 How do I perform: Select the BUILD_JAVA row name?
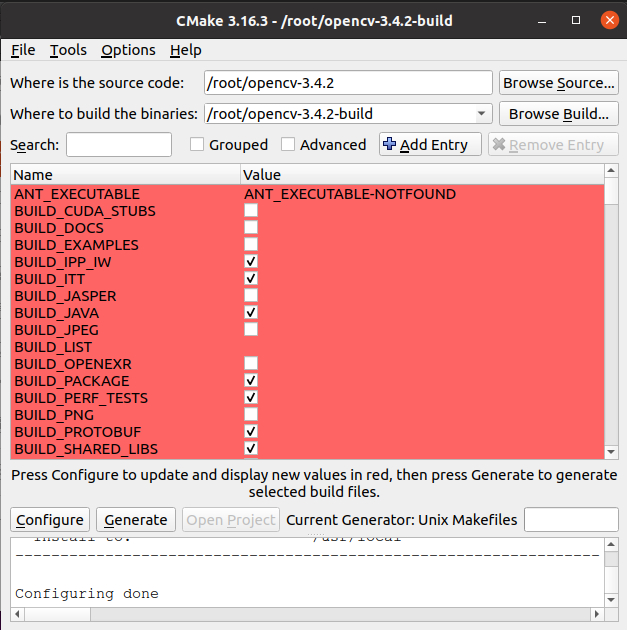[x=57, y=313]
